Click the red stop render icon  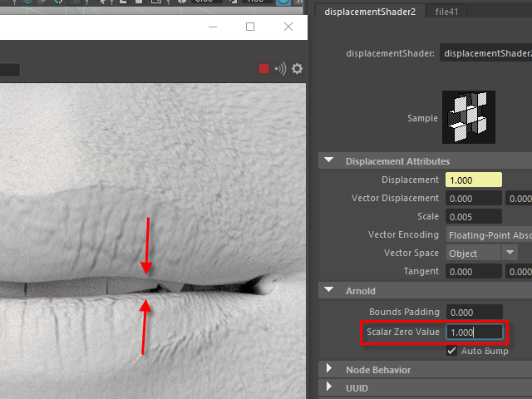[x=264, y=69]
